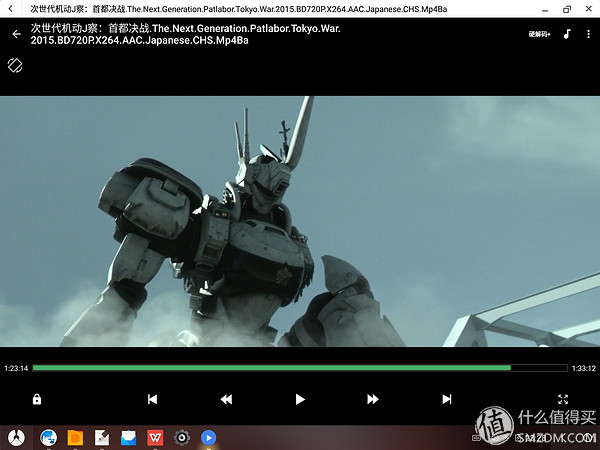Open system settings gear in taskbar

[182, 437]
